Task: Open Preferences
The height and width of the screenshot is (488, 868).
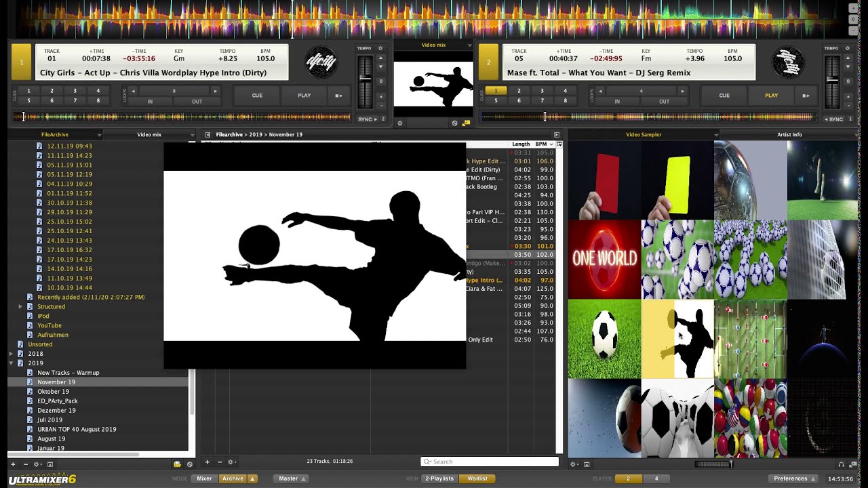Action: tap(791, 479)
